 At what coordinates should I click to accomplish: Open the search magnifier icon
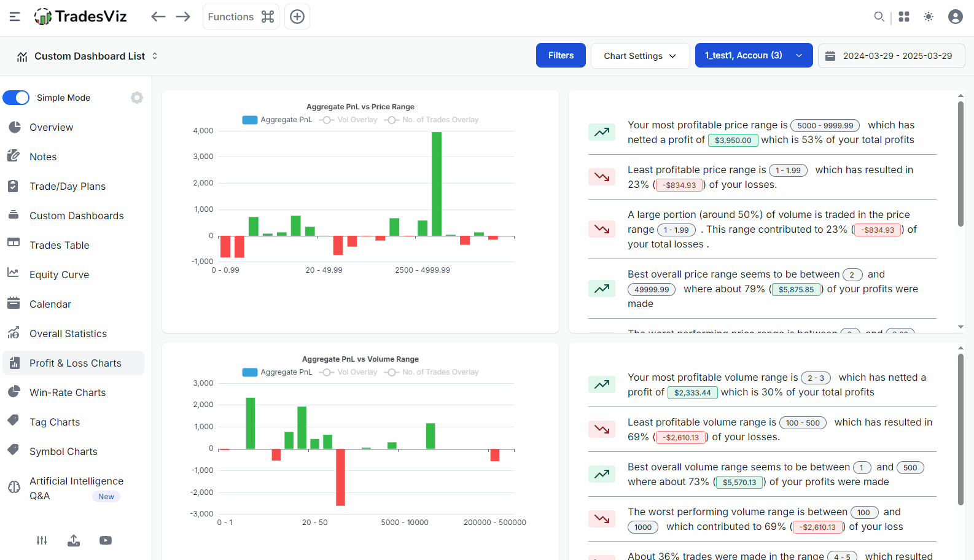pos(879,17)
